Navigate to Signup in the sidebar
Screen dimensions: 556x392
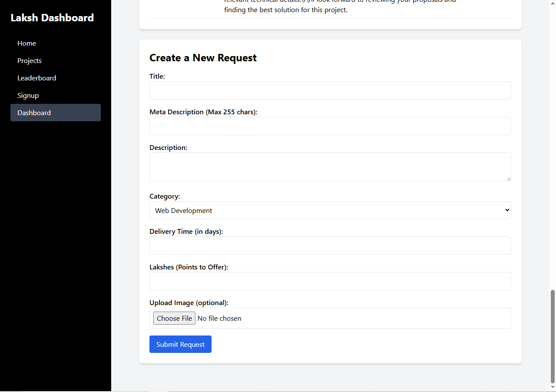[x=28, y=96]
